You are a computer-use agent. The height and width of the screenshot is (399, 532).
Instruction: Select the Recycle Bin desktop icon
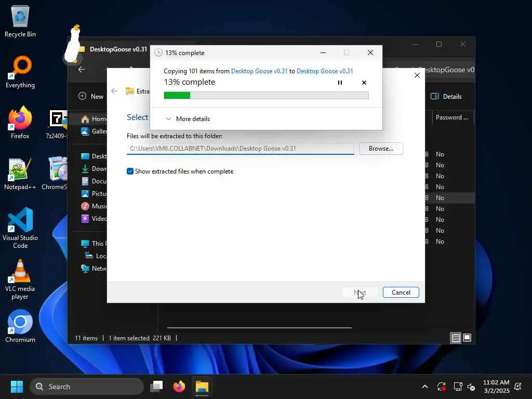tap(20, 21)
